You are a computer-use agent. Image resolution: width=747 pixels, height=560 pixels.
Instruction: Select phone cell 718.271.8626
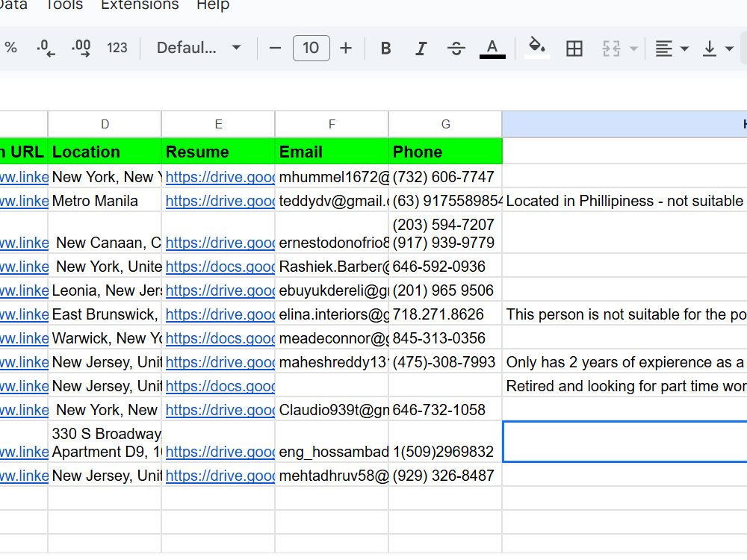click(x=445, y=314)
